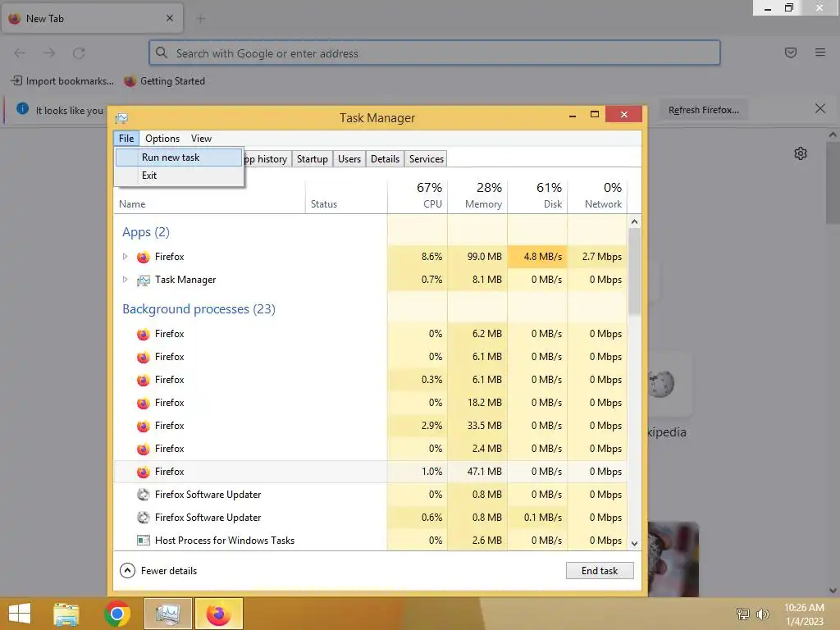
Task: Click the Import bookmarks... link
Action: point(62,81)
